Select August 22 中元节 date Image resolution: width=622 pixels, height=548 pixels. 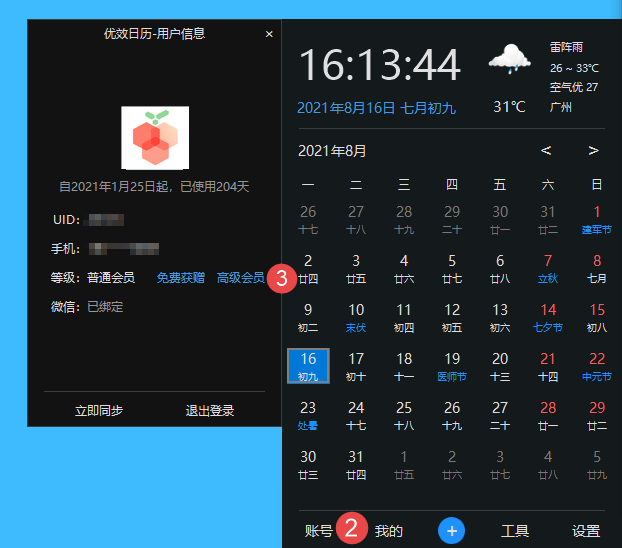tap(597, 366)
